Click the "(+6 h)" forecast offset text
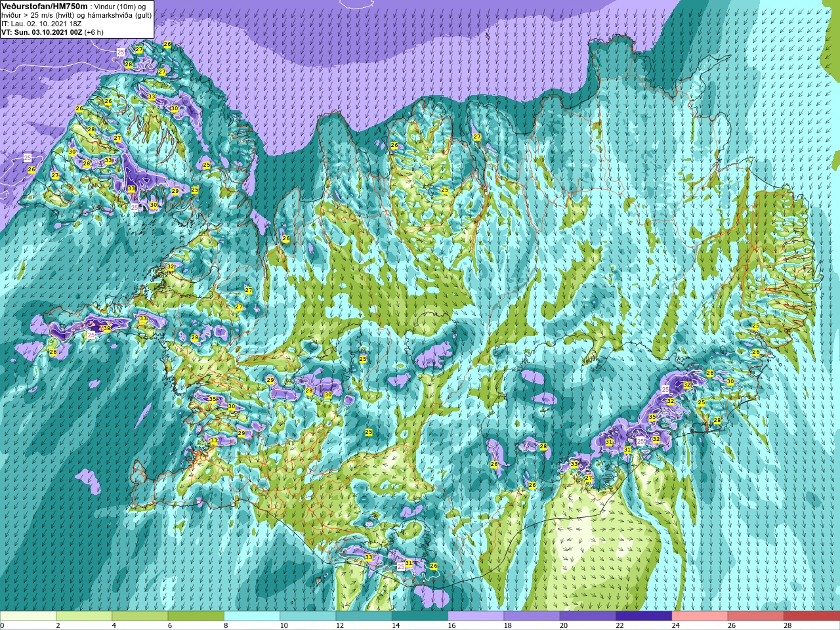The image size is (840, 630). pyautogui.click(x=94, y=31)
